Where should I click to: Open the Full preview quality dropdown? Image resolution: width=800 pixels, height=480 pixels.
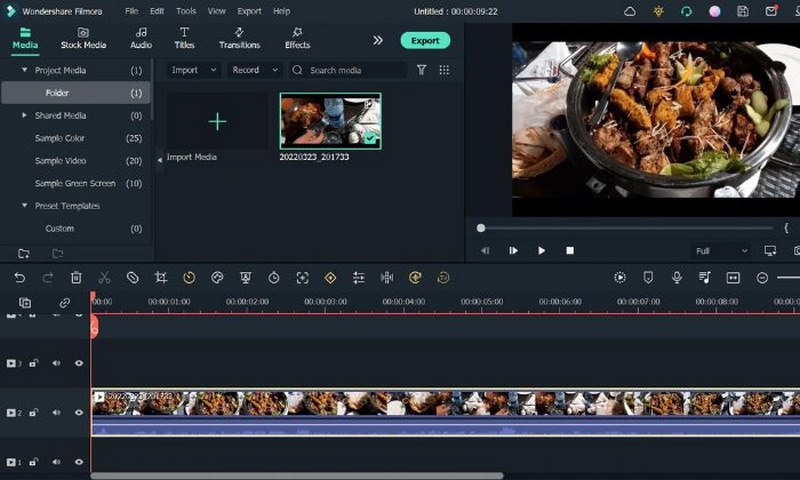click(x=721, y=250)
